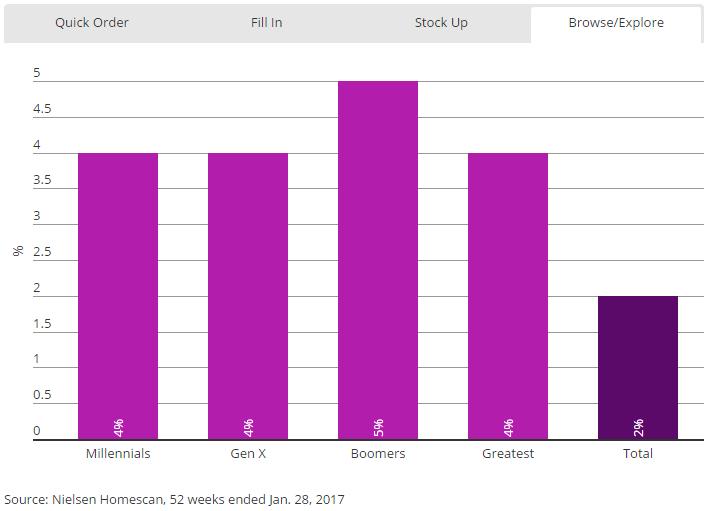
Task: Select the Greatest generation bar
Action: coord(508,290)
